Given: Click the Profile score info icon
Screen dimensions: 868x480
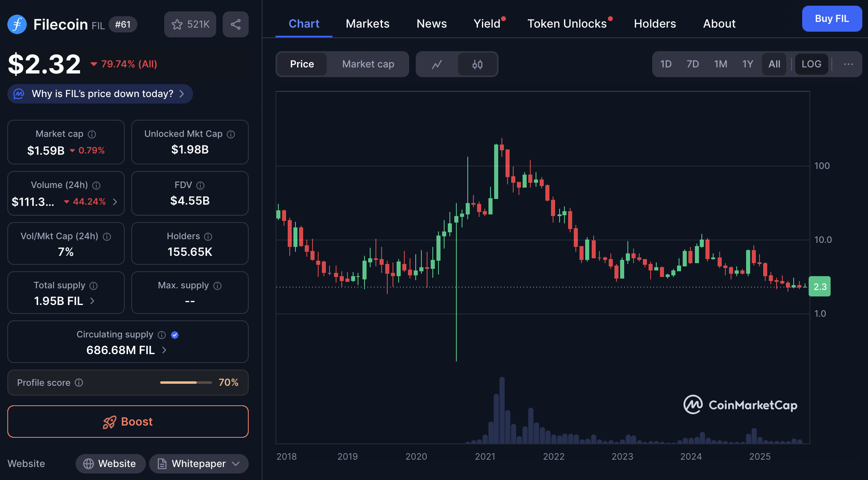Looking at the screenshot, I should pos(79,383).
